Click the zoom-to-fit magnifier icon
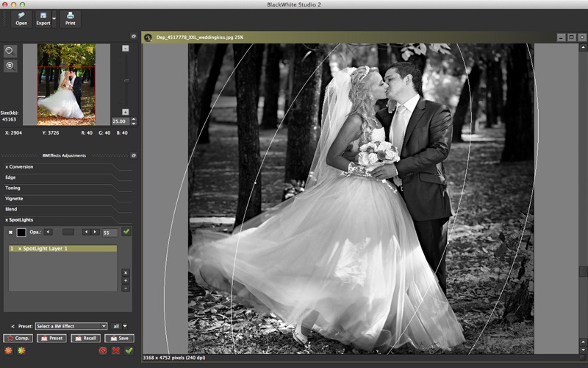The image size is (588, 368). pos(10,51)
